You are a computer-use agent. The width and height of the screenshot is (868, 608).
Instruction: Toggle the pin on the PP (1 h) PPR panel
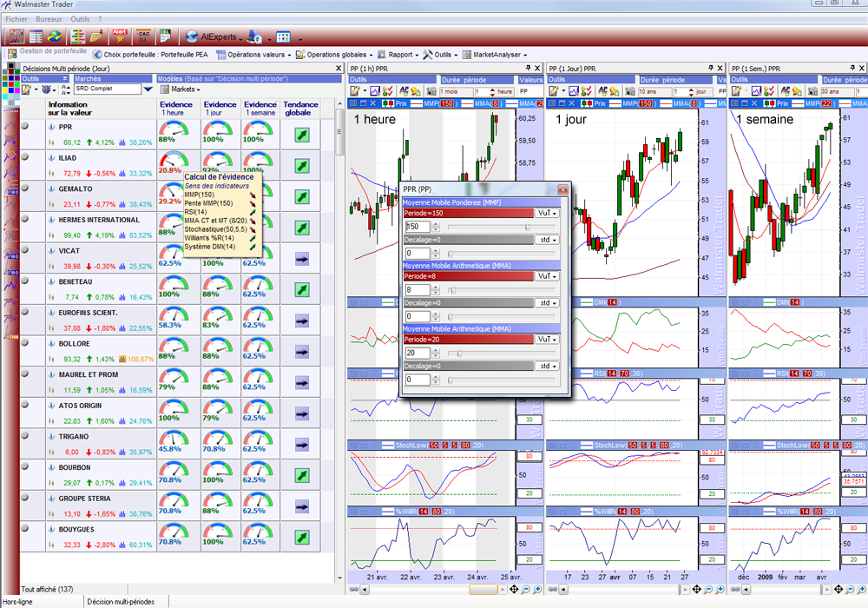tap(528, 68)
